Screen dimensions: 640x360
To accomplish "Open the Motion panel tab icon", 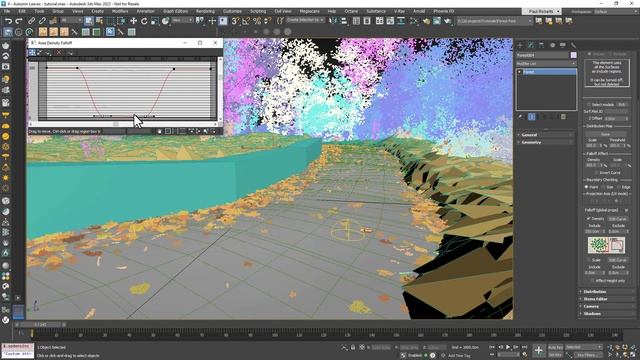I will [x=552, y=45].
